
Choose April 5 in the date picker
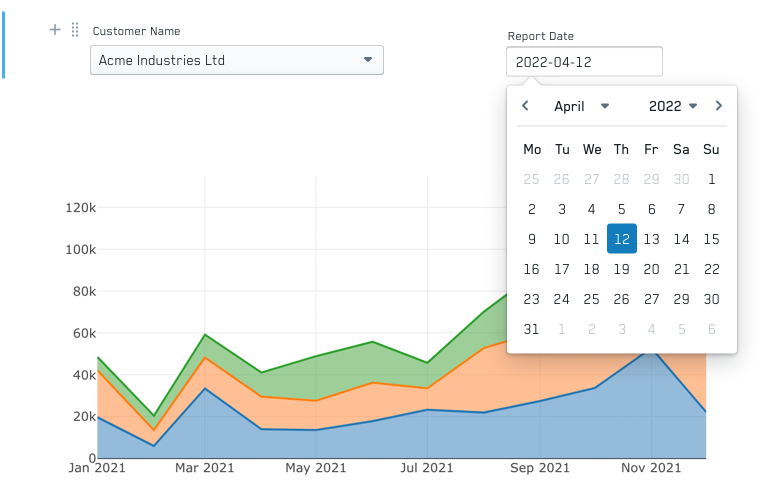(x=621, y=209)
